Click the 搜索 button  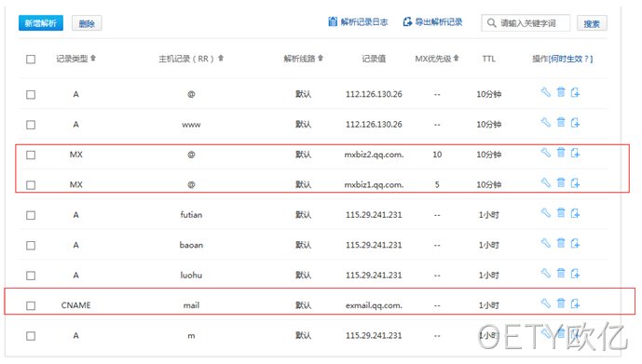click(592, 23)
